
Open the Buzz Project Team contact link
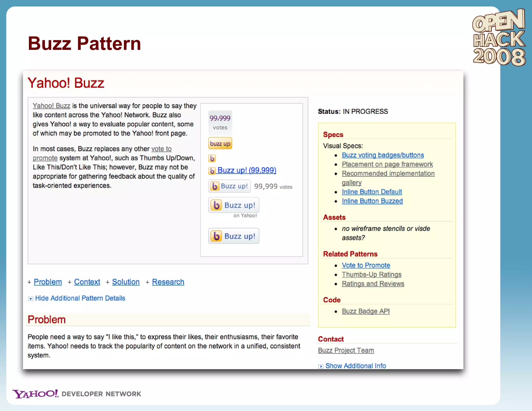pyautogui.click(x=346, y=350)
